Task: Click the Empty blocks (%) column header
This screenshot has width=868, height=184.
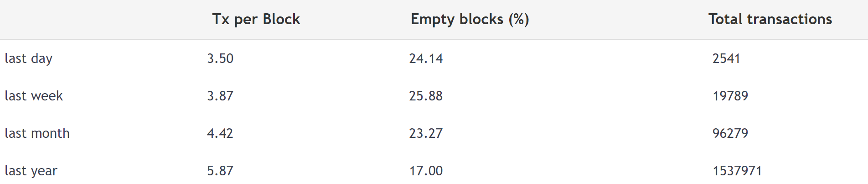Action: tap(470, 19)
